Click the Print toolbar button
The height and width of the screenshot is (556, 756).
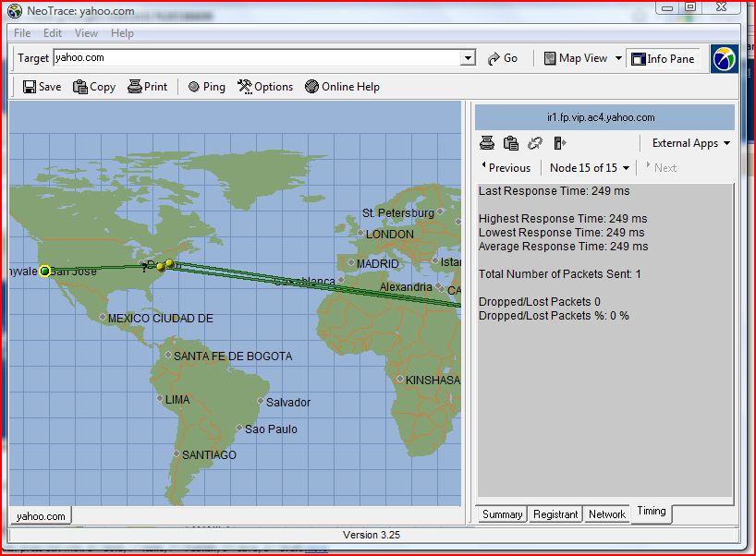[x=148, y=87]
